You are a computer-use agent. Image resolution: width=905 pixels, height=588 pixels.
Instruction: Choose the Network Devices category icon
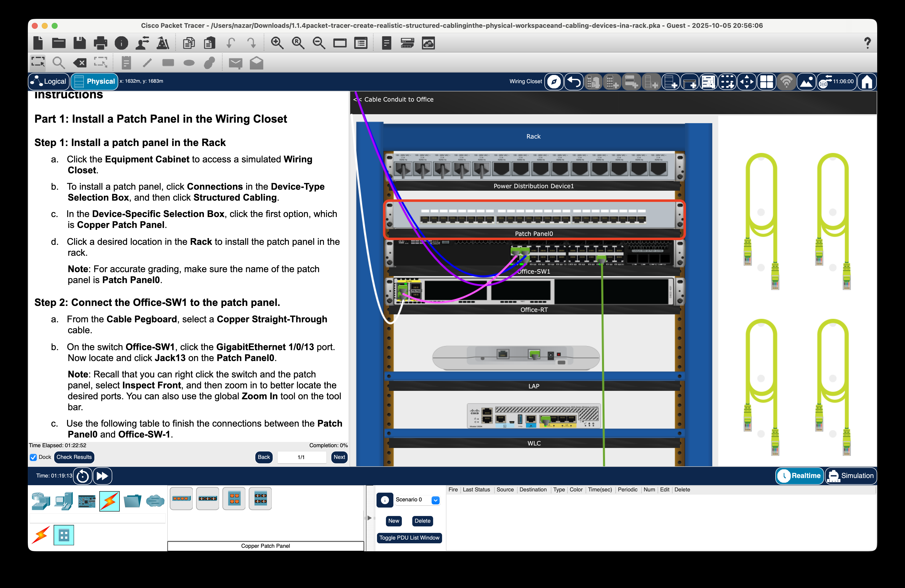(41, 501)
